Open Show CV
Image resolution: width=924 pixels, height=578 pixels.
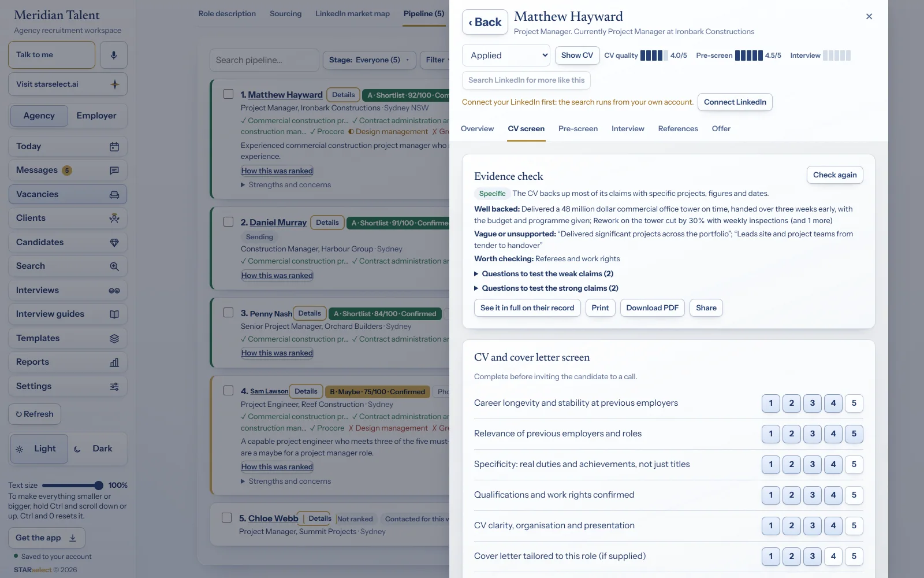[577, 55]
